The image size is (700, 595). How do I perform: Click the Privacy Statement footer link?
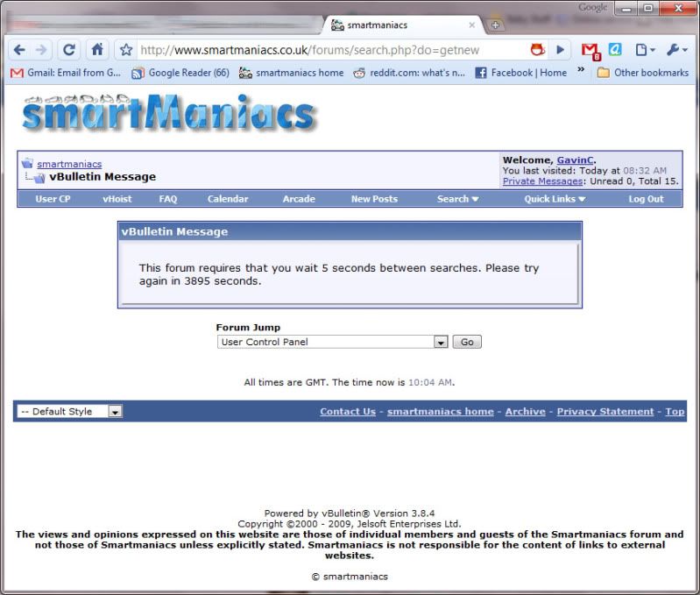pos(605,412)
